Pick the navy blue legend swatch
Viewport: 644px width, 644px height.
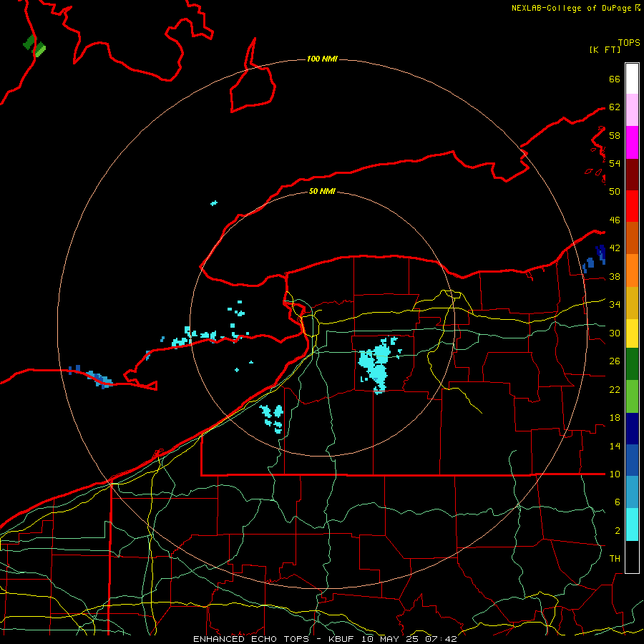pyautogui.click(x=632, y=429)
